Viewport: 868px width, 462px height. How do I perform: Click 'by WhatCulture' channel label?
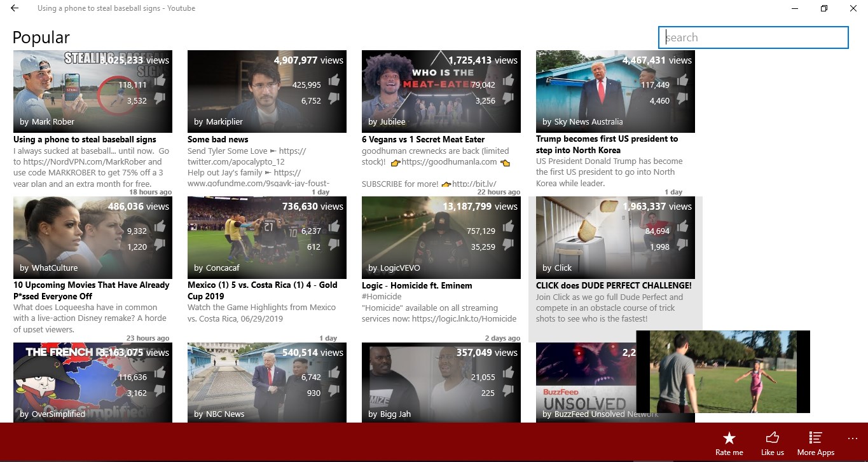(49, 268)
